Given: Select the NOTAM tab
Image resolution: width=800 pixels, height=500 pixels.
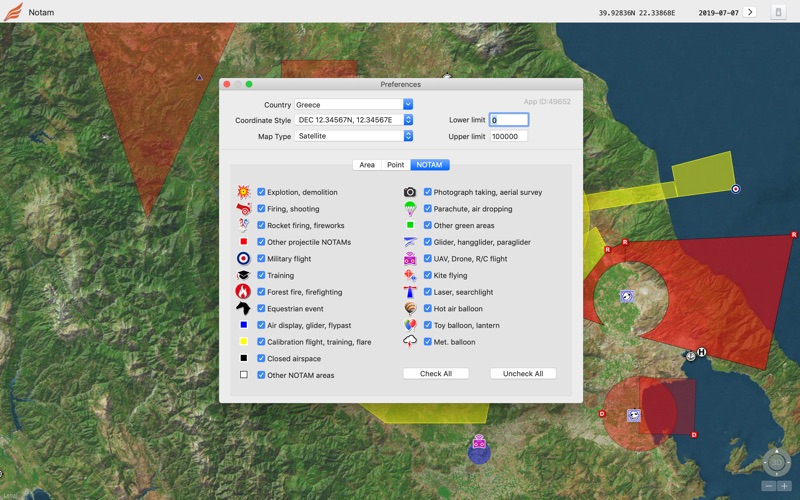Looking at the screenshot, I should [430, 165].
